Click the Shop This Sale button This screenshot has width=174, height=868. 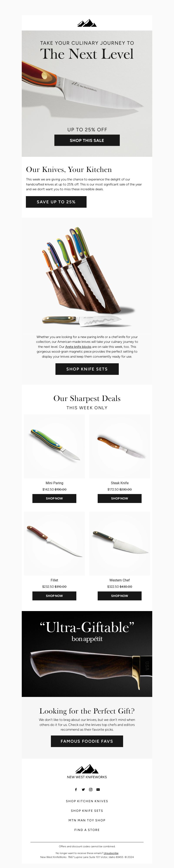[x=87, y=140]
